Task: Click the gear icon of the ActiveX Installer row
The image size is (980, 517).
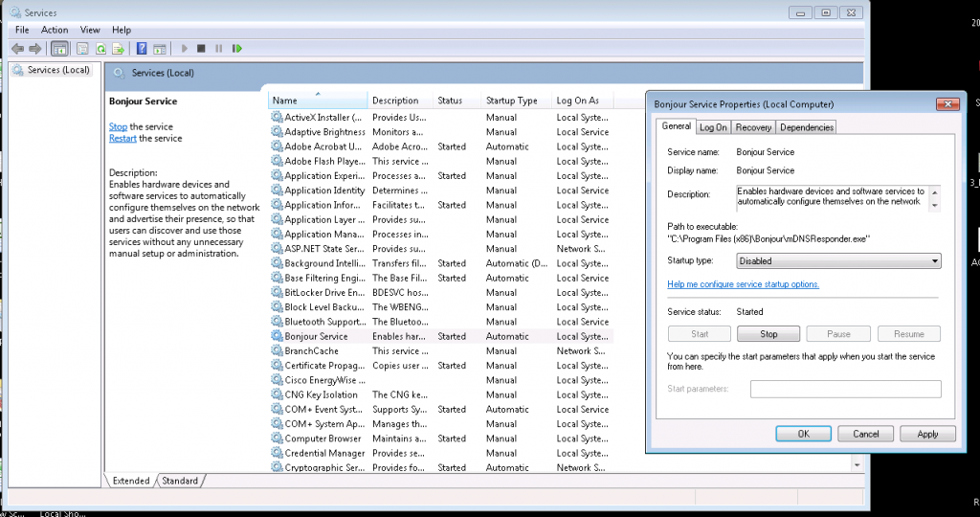Action: 277,117
